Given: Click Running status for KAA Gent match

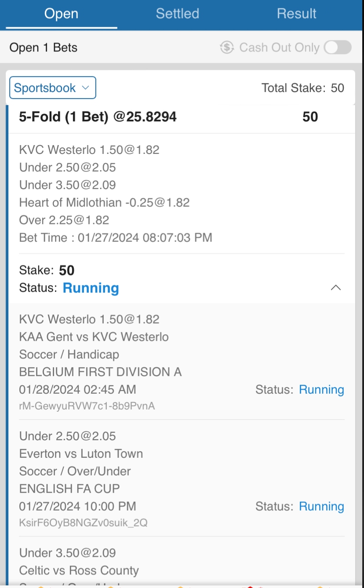Looking at the screenshot, I should click(x=321, y=390).
